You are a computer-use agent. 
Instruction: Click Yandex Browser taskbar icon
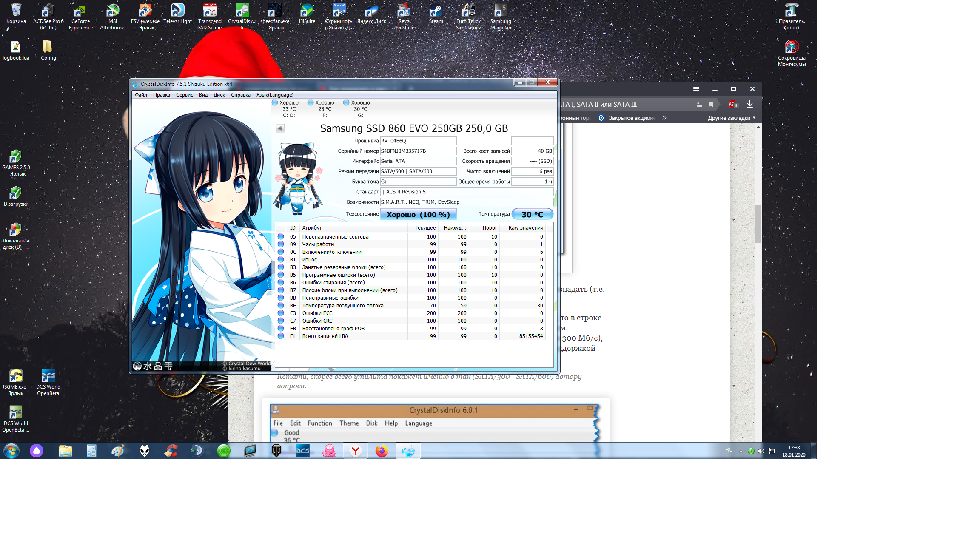(x=356, y=451)
